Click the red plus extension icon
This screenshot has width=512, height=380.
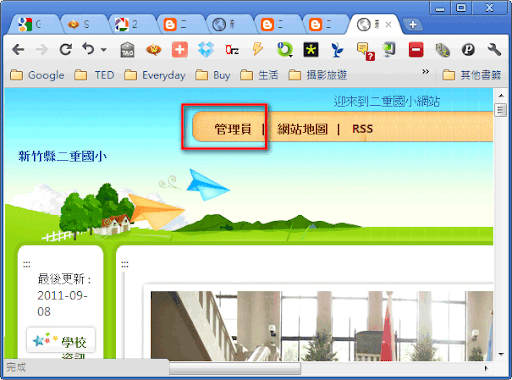pyautogui.click(x=180, y=50)
